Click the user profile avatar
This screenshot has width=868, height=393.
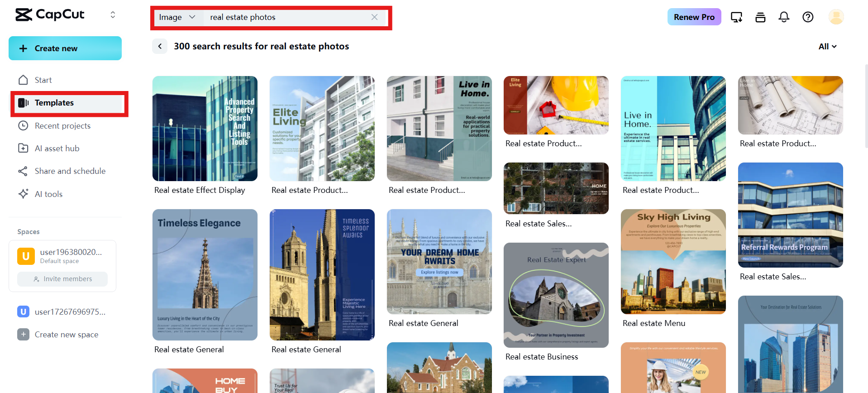(x=836, y=17)
